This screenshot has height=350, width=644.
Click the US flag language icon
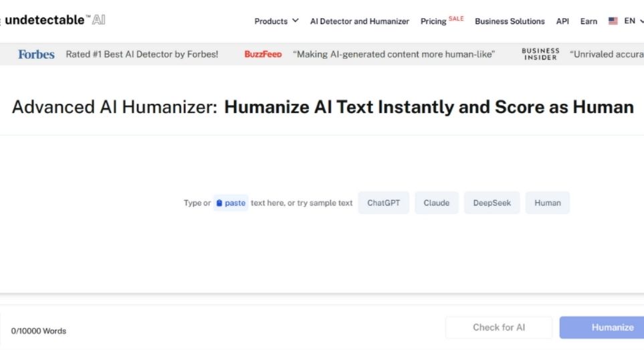[613, 21]
